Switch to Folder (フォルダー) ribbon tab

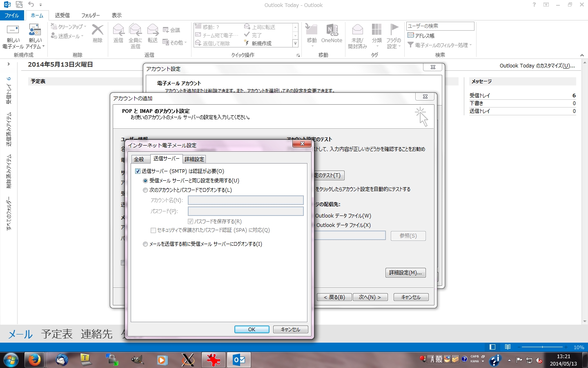pyautogui.click(x=90, y=15)
